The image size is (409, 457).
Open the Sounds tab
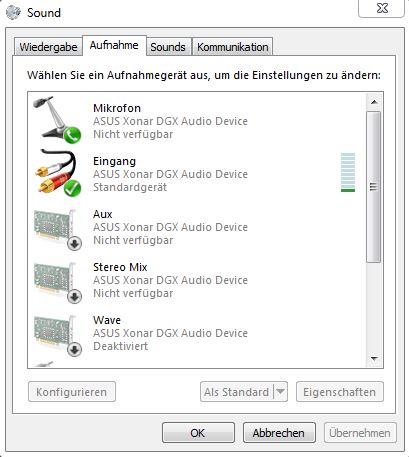tap(168, 47)
